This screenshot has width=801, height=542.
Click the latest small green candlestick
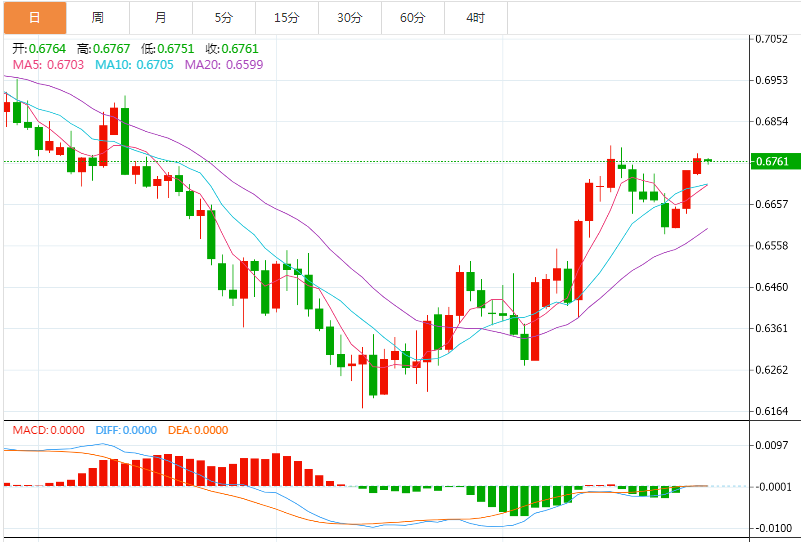tap(708, 160)
